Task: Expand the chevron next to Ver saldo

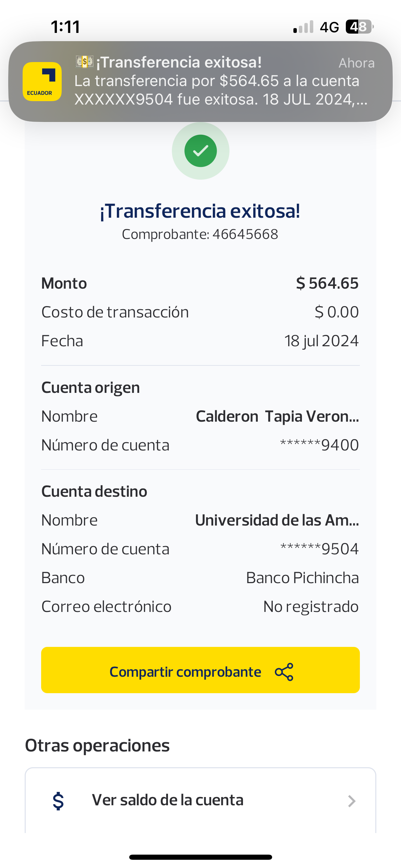Action: point(352,801)
